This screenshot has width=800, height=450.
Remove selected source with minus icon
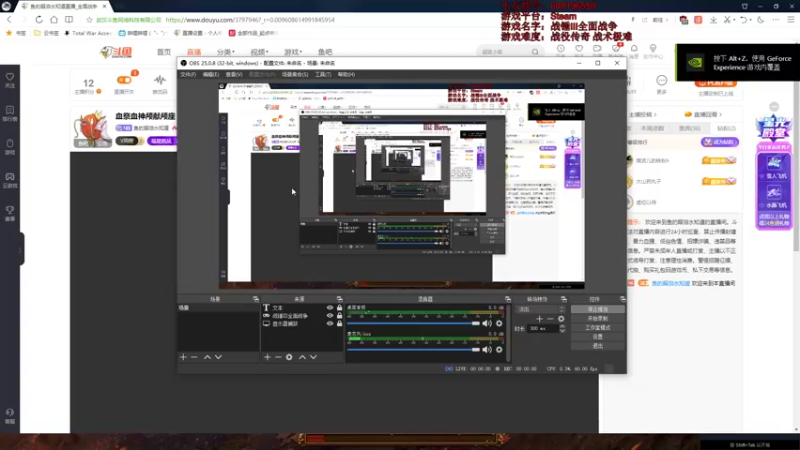(x=278, y=357)
